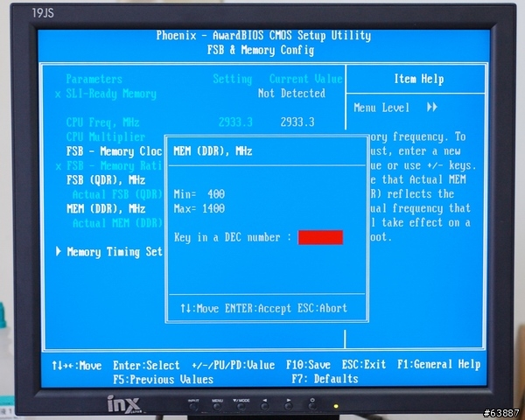This screenshot has width=525, height=420.
Task: Click ESC:Abort in the dialog footer
Action: pyautogui.click(x=322, y=308)
